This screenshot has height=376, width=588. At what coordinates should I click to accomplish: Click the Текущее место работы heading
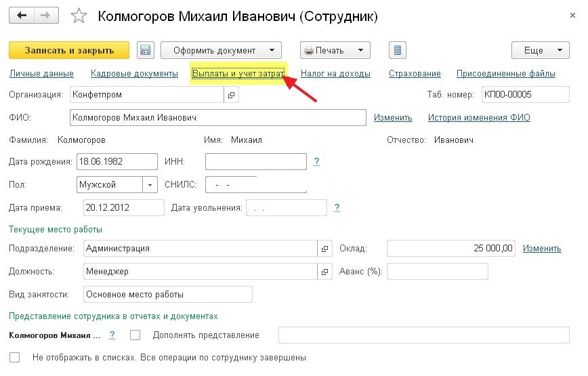click(56, 230)
